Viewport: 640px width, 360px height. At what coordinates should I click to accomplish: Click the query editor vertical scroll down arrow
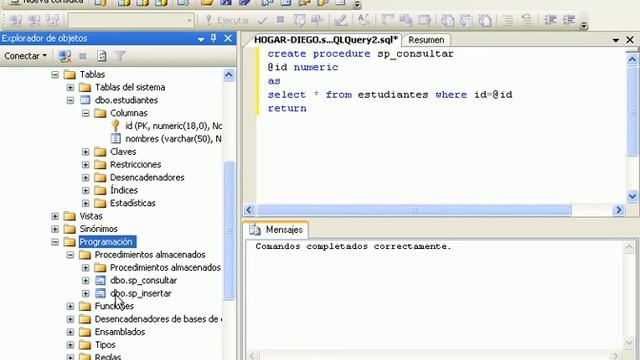[x=632, y=196]
